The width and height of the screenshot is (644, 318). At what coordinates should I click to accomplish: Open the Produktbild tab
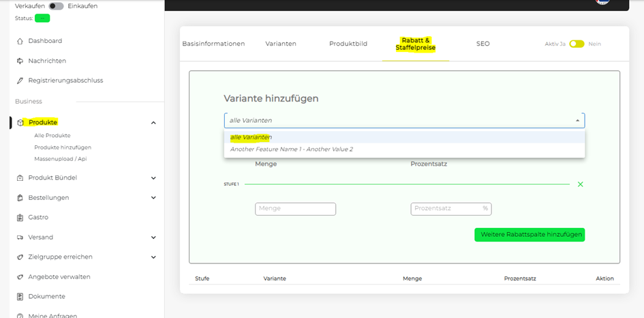click(348, 44)
